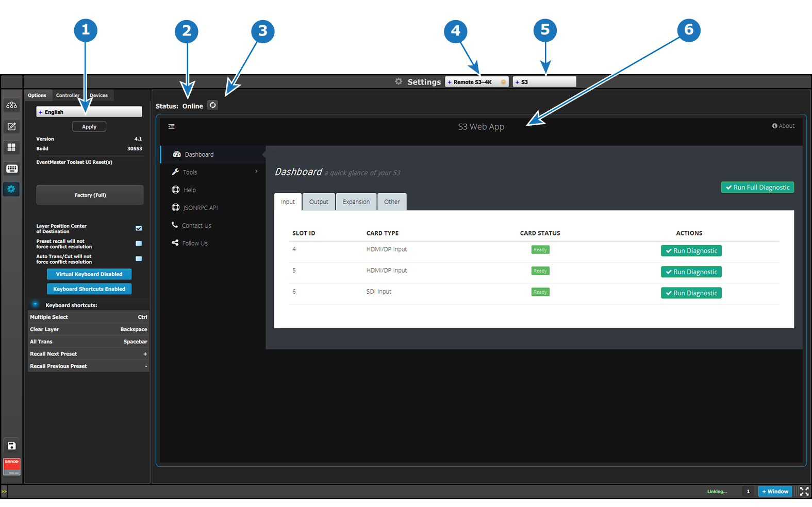Toggle the Virtual Keyboard Disabled button
The image size is (812, 507).
(x=89, y=274)
